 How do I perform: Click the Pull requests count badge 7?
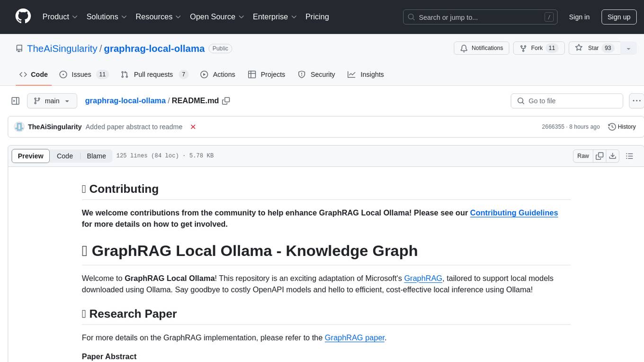tap(183, 74)
